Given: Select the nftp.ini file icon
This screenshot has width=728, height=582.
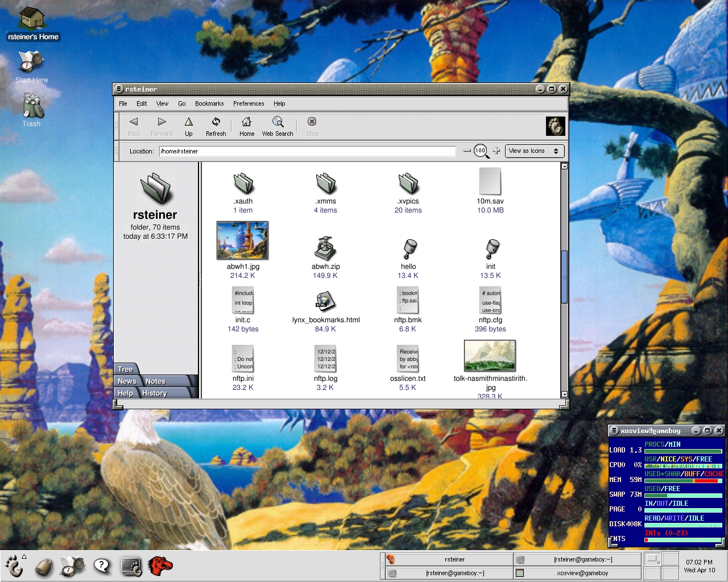Looking at the screenshot, I should point(243,359).
